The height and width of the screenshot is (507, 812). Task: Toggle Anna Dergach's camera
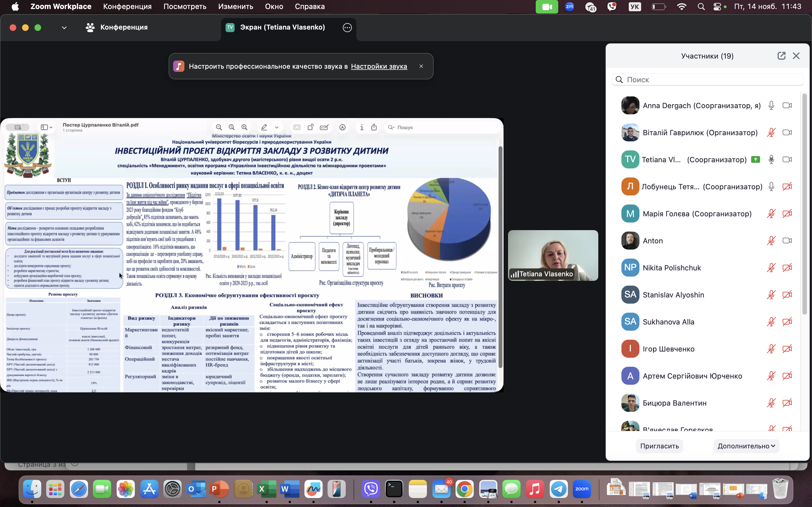pos(787,106)
